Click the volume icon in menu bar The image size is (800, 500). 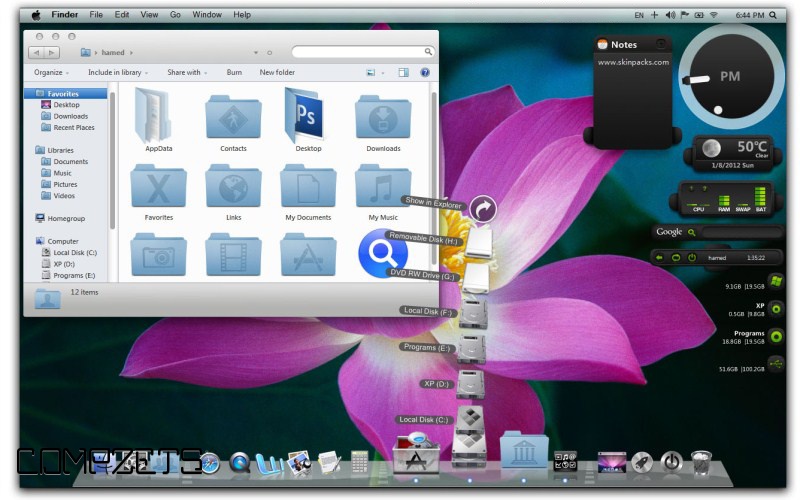tap(670, 15)
